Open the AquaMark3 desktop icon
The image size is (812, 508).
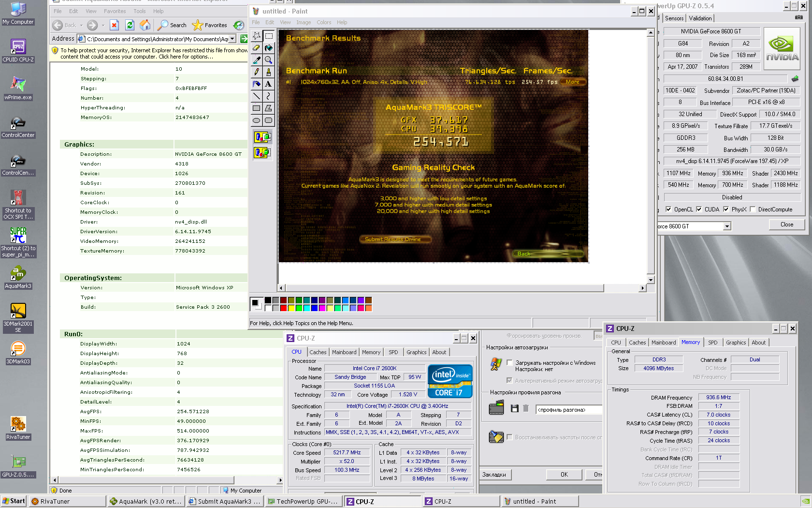(x=18, y=277)
